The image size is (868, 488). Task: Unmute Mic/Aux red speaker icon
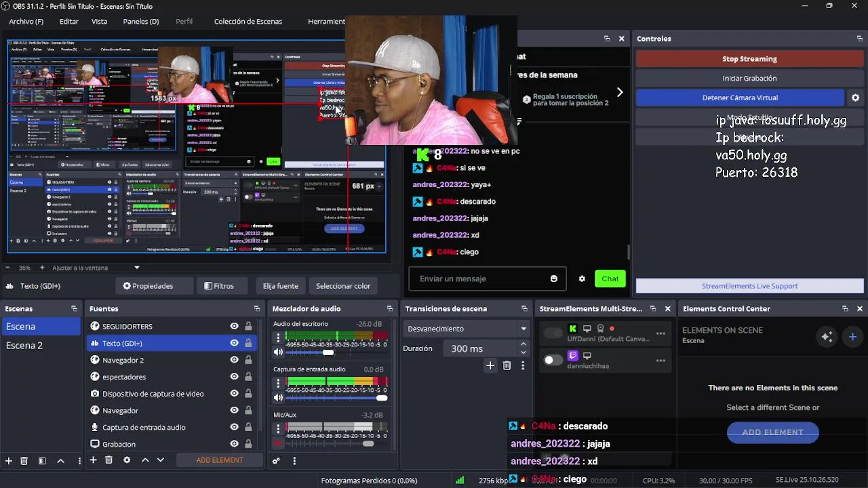[x=278, y=443]
